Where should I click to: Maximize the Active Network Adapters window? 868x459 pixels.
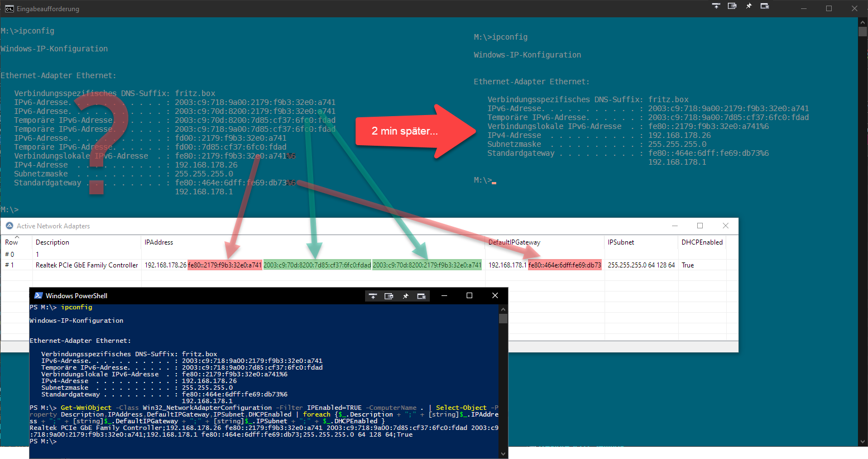[x=700, y=226]
